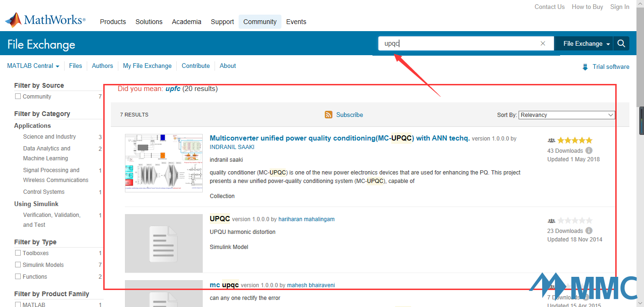Go to the Authors tab
644x307 pixels.
102,66
